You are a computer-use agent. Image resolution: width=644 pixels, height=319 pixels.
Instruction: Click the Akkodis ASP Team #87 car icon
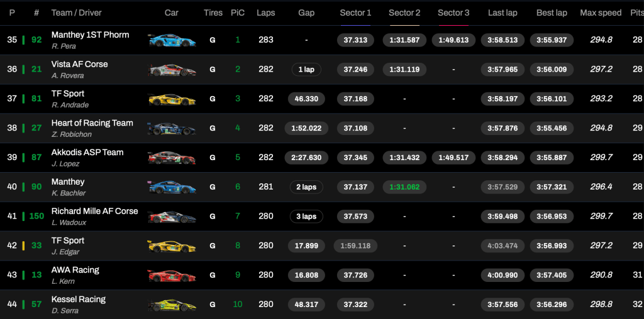click(x=172, y=158)
